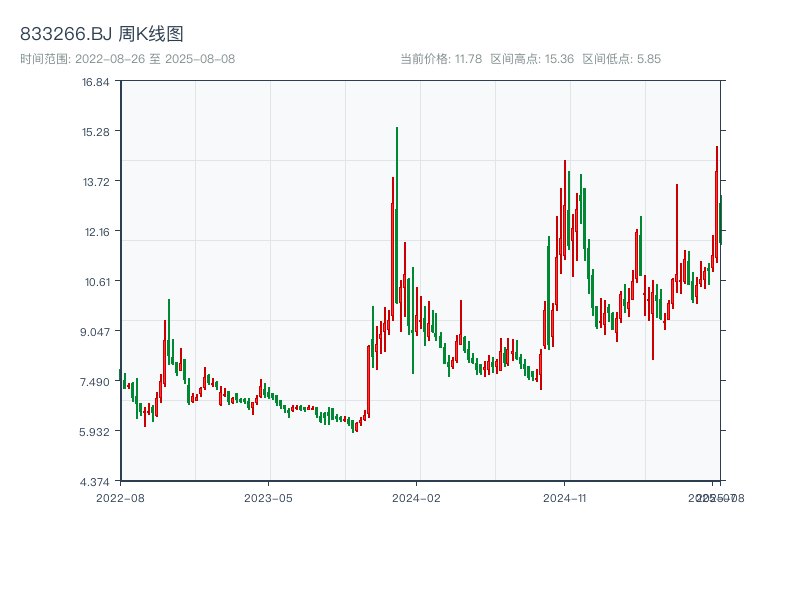Image resolution: width=800 pixels, height=600 pixels.
Task: Click the current price label 当前价格: 11.78
Action: (441, 59)
